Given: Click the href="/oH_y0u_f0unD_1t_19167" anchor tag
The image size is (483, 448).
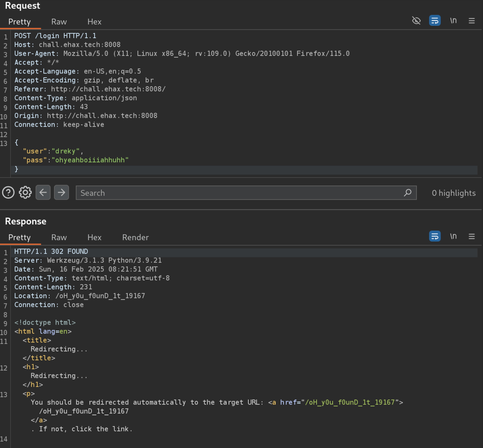Looking at the screenshot, I should [x=335, y=402].
